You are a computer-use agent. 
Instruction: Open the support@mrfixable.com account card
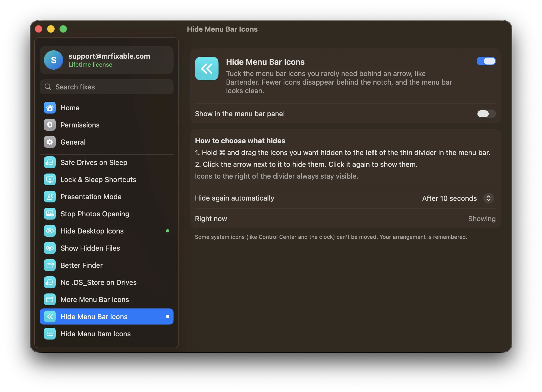click(x=107, y=60)
